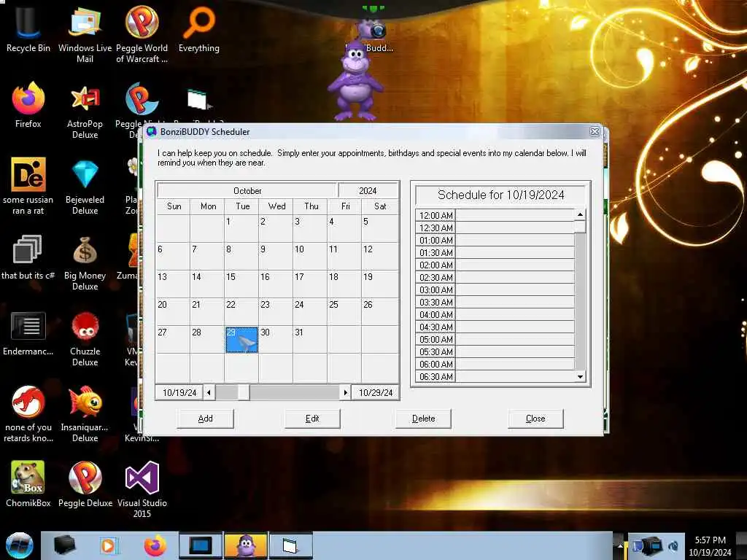Screen dimensions: 747x560
Task: Close the BonziBUDDY Scheduler window
Action: click(x=595, y=132)
